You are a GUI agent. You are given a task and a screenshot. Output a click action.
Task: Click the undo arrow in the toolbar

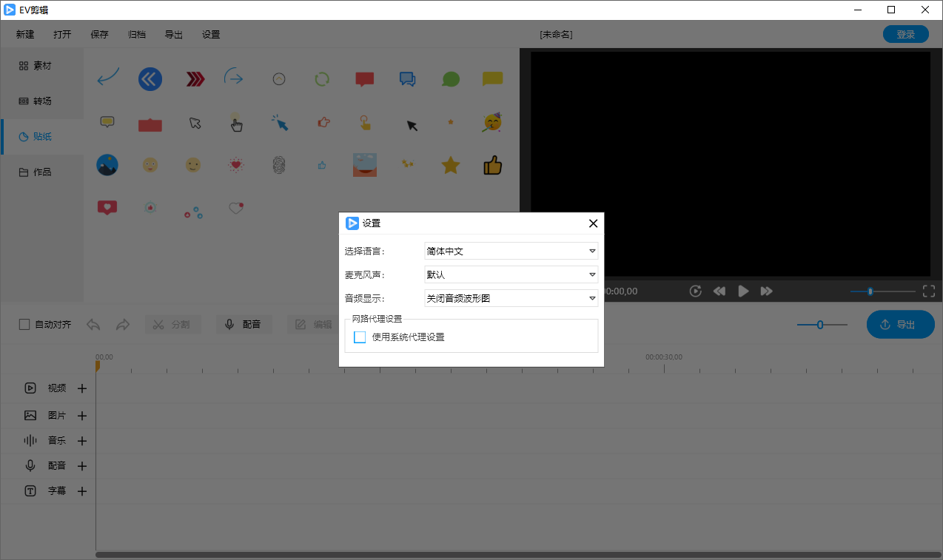tap(92, 324)
